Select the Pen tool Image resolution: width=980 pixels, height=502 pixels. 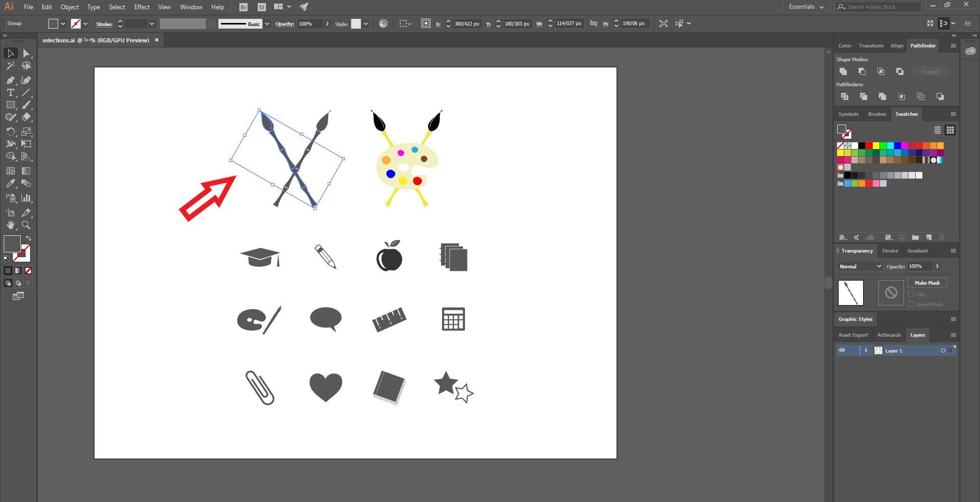click(x=10, y=80)
